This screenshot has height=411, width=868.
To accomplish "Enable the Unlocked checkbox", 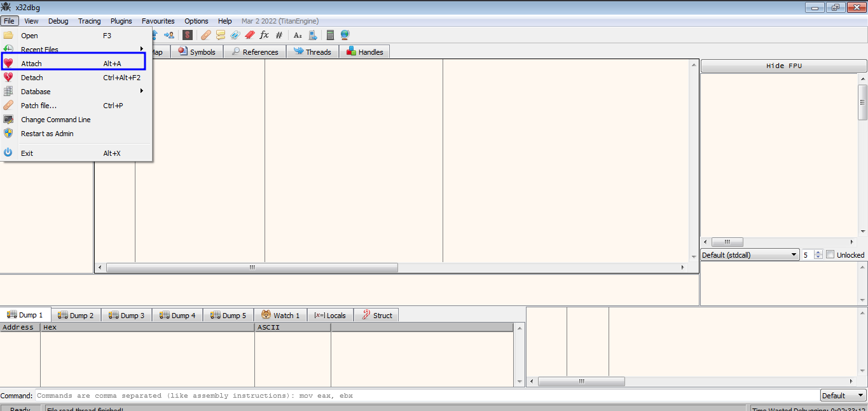I will point(830,254).
